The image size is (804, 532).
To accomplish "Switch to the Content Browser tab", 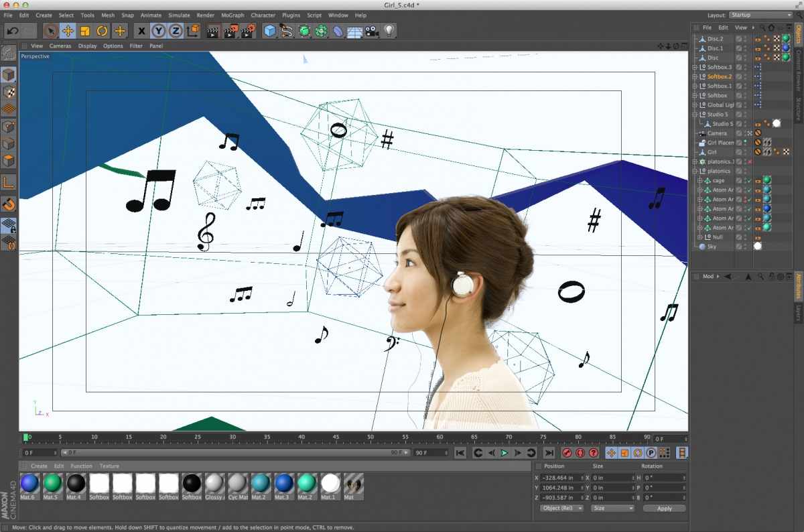I will point(799,70).
